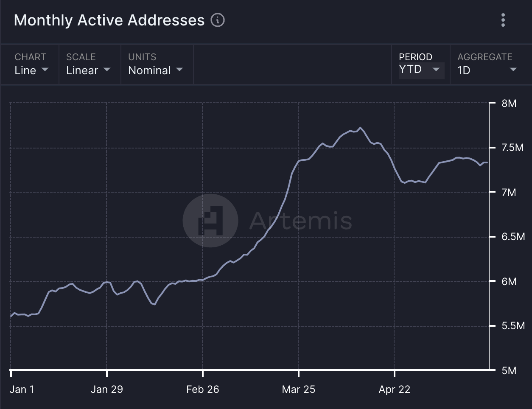
Task: Click the info icon beside Monthly Active Addresses
Action: (x=218, y=20)
